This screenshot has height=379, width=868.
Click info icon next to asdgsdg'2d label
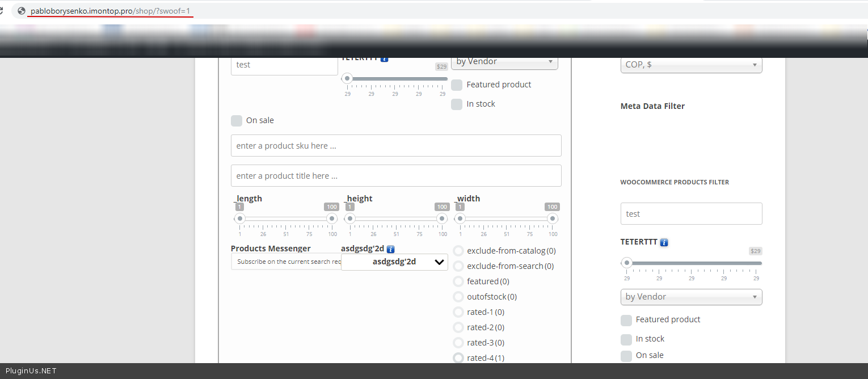click(x=390, y=249)
